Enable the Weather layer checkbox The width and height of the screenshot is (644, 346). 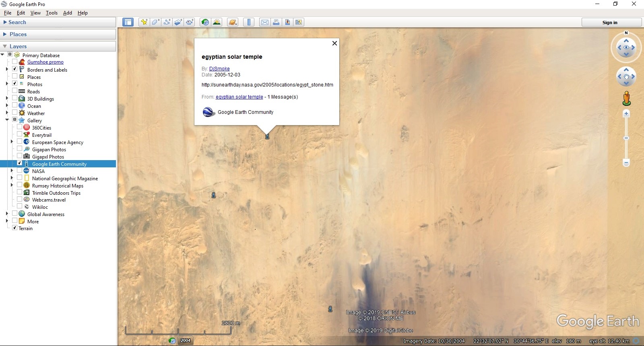pyautogui.click(x=15, y=113)
